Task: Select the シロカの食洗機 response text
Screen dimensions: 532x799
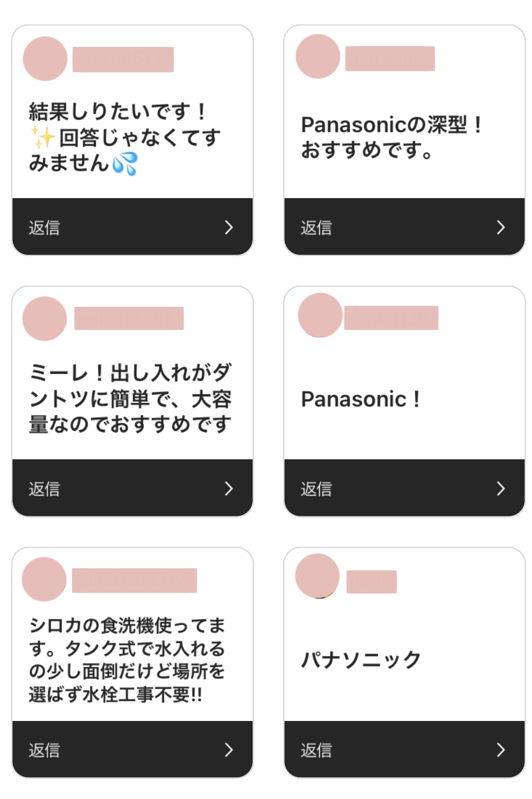Action: click(x=127, y=660)
